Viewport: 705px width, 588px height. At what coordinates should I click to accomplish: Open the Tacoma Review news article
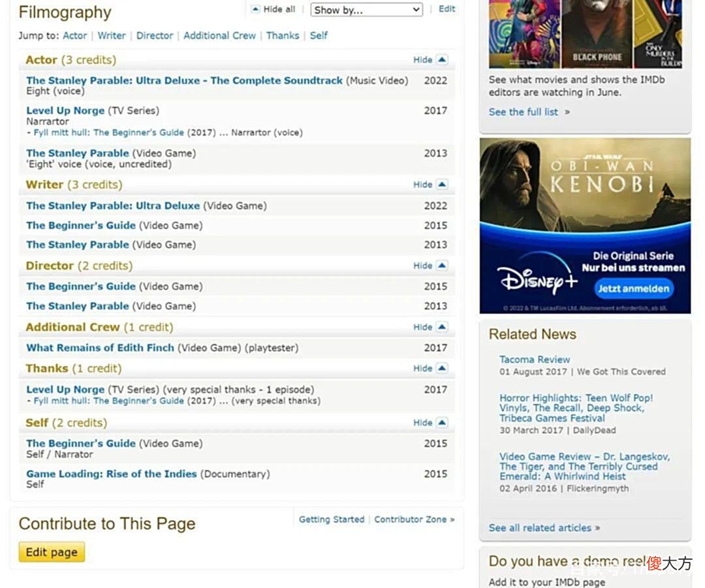point(535,360)
